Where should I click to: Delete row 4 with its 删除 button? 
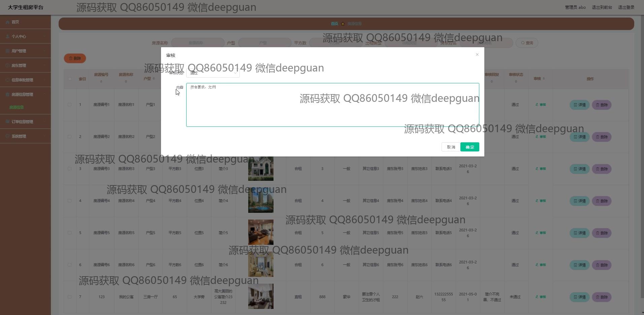(602, 201)
